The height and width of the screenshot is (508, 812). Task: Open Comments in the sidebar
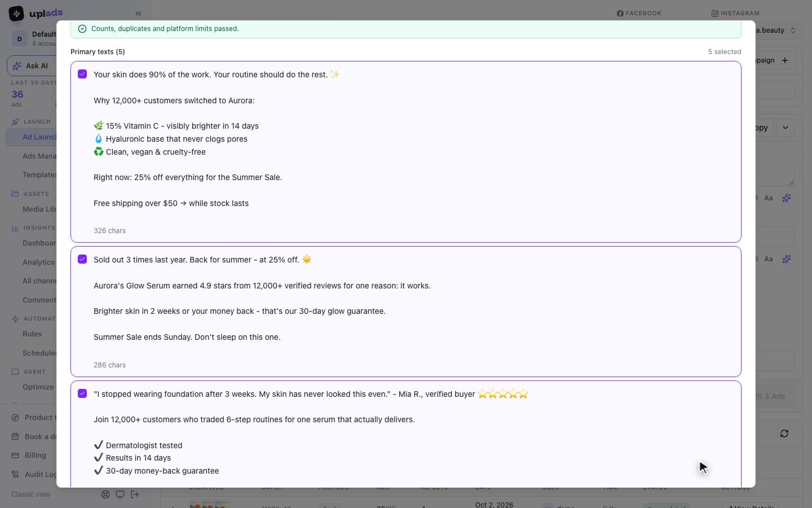click(39, 300)
